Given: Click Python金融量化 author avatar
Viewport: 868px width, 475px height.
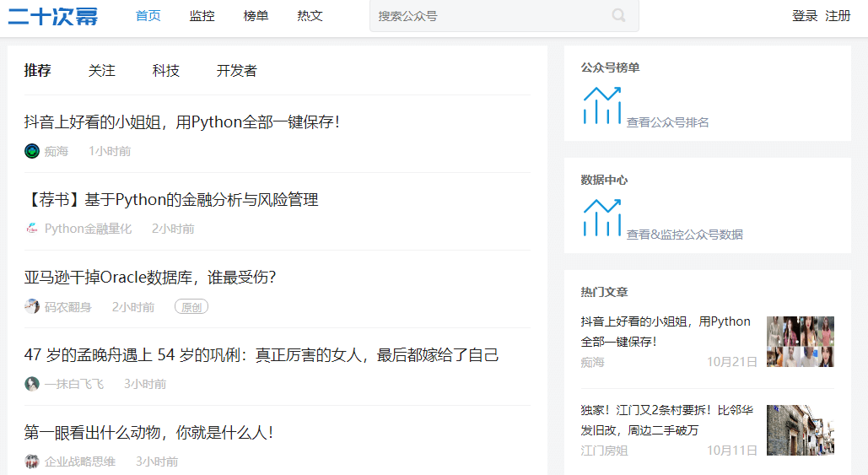Looking at the screenshot, I should [x=32, y=229].
